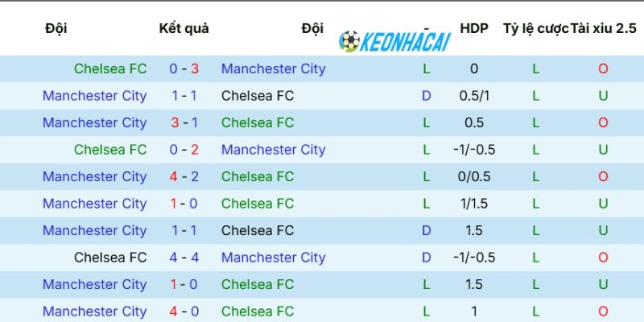Image resolution: width=644 pixels, height=322 pixels.
Task: Click the 3 - 1 match result
Action: [184, 123]
